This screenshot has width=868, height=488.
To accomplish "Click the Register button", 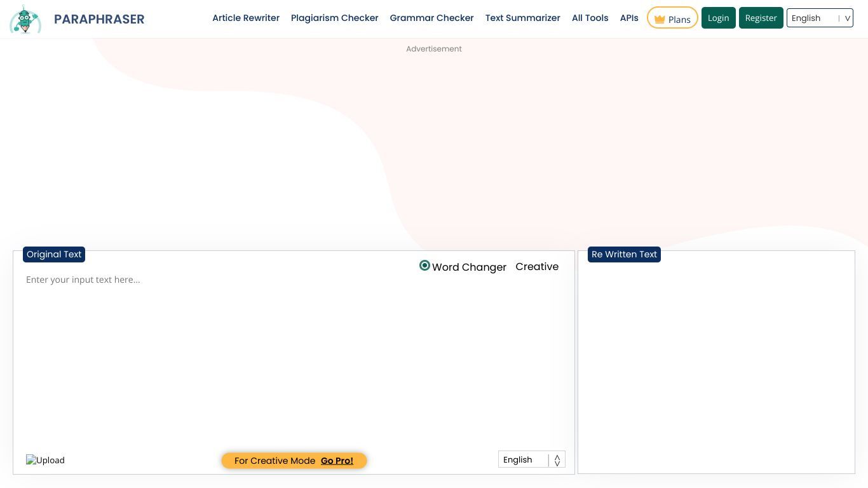I will (x=761, y=18).
